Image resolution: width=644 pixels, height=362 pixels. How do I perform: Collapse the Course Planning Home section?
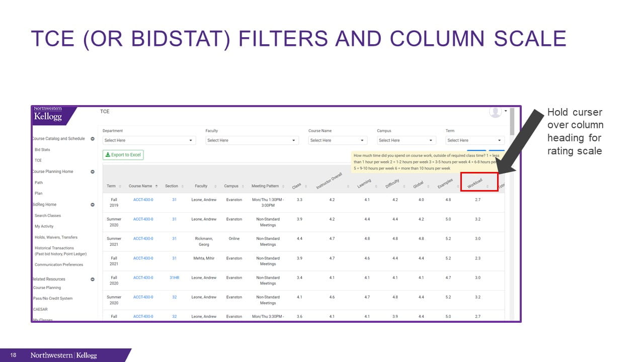tap(93, 172)
